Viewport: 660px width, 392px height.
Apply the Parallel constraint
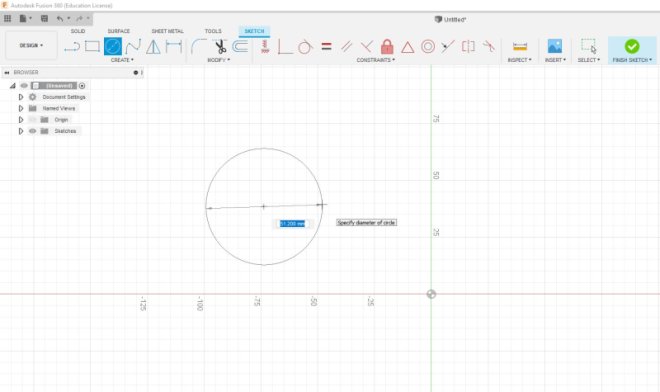pyautogui.click(x=346, y=46)
